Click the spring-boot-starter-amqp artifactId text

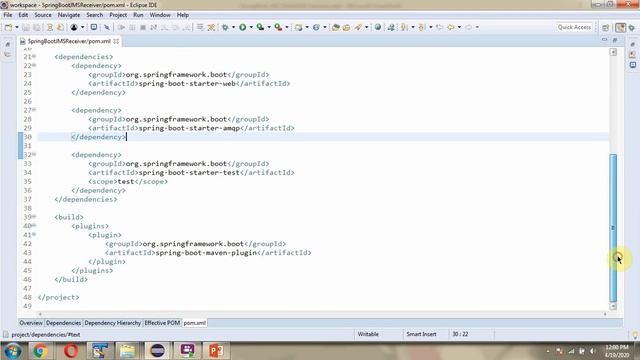(x=189, y=128)
